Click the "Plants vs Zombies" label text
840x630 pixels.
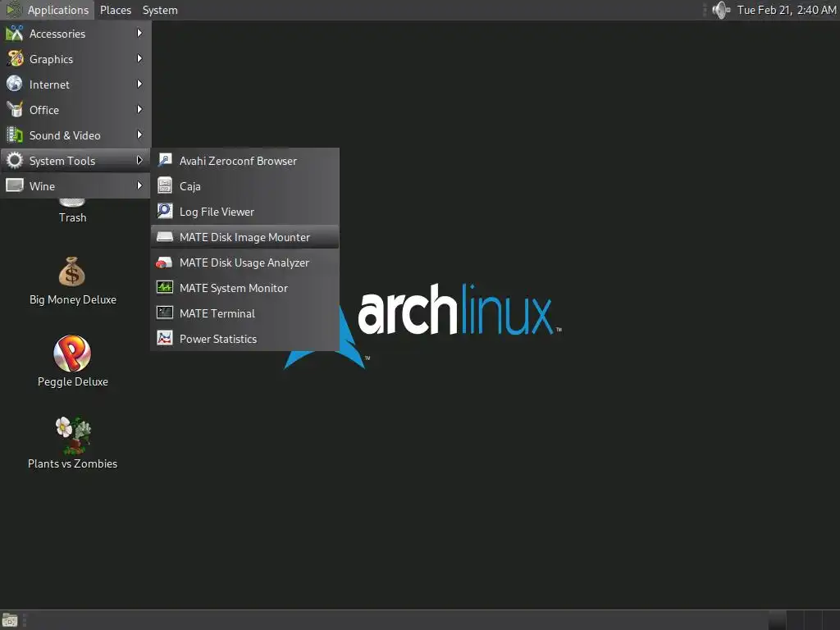coord(73,463)
